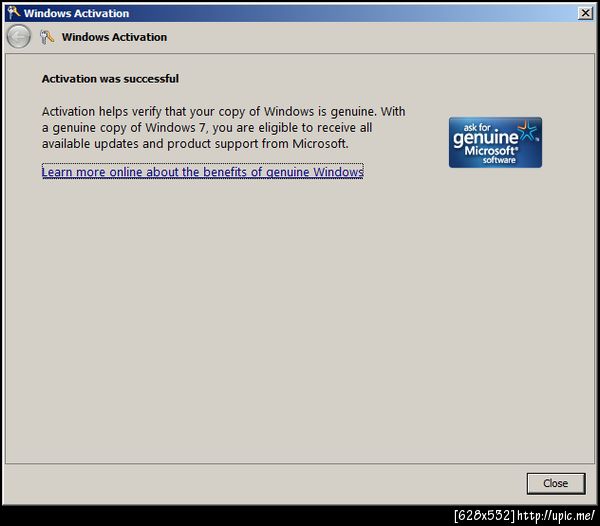This screenshot has height=526, width=600.
Task: Click the back arrow button
Action: point(19,37)
